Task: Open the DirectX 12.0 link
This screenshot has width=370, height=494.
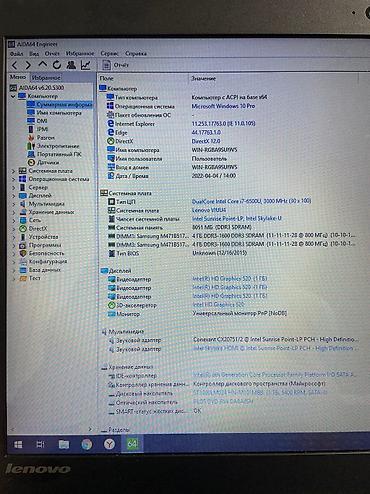Action: pos(206,141)
